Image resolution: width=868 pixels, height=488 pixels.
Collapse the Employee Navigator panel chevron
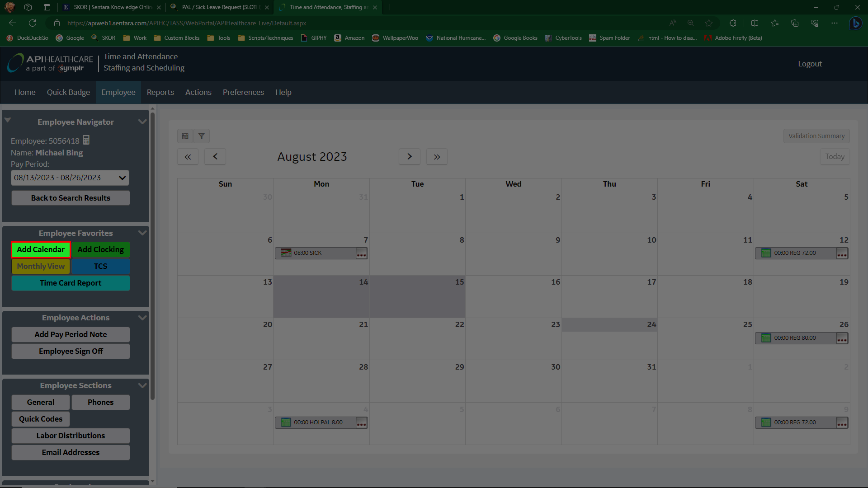[x=142, y=122]
